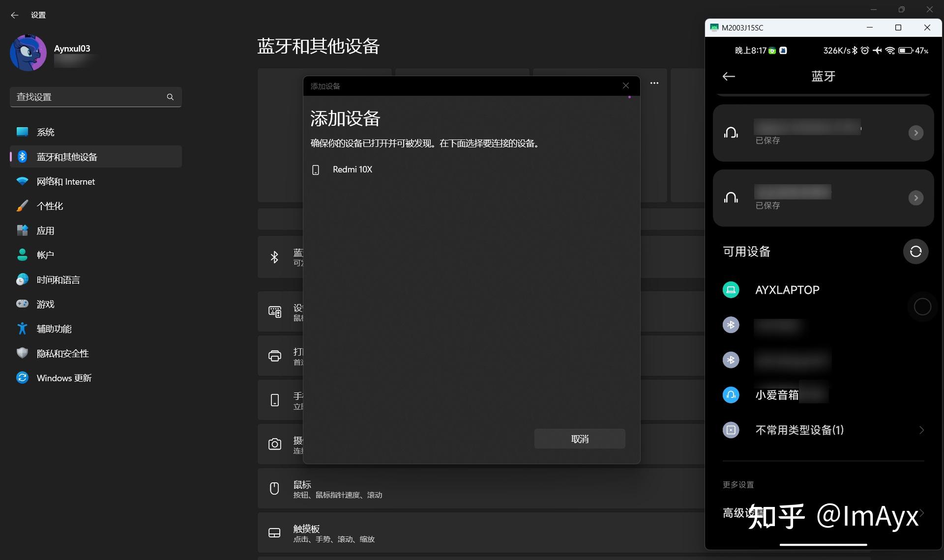Refresh the 可用设备 list

(x=915, y=252)
